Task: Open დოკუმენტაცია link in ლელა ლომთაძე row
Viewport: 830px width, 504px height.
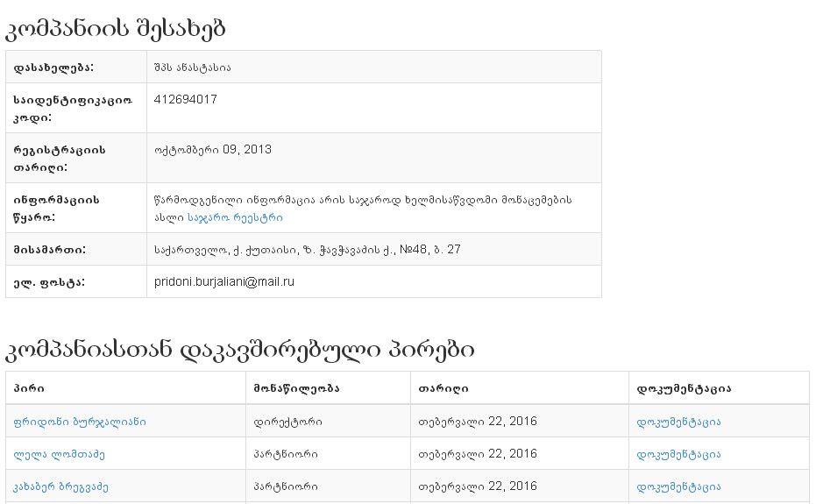Action: pos(678,454)
